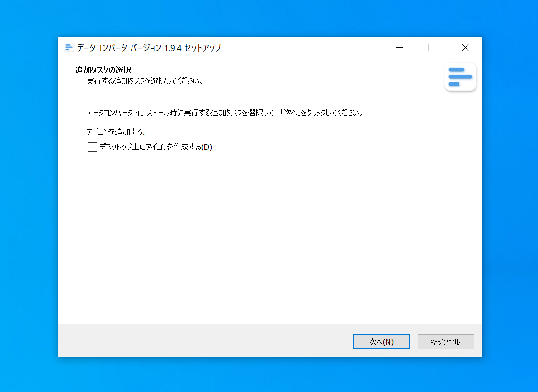
Task: Close the setup wizard window
Action: tap(465, 48)
